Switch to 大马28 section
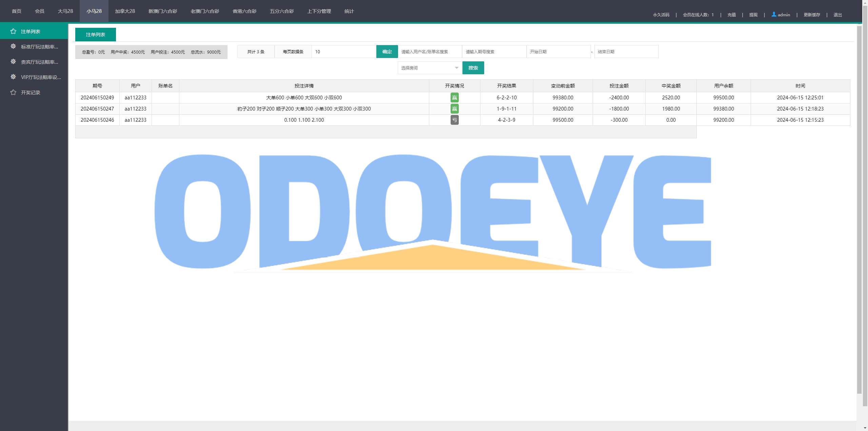 click(x=65, y=11)
